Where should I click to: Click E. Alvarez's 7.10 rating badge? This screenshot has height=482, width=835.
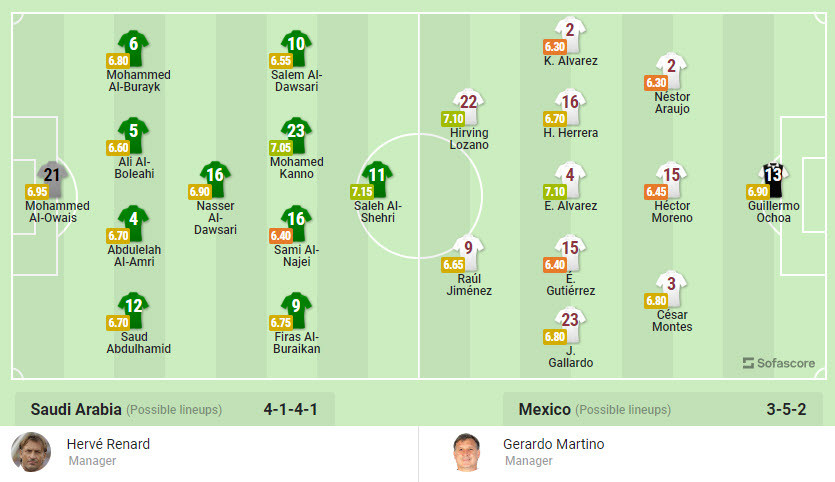[x=554, y=192]
